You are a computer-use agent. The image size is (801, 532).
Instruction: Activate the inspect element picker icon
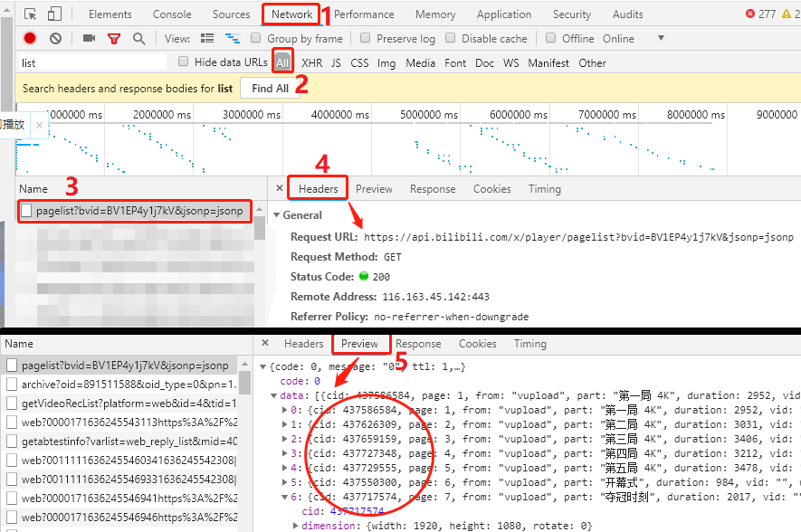(30, 14)
